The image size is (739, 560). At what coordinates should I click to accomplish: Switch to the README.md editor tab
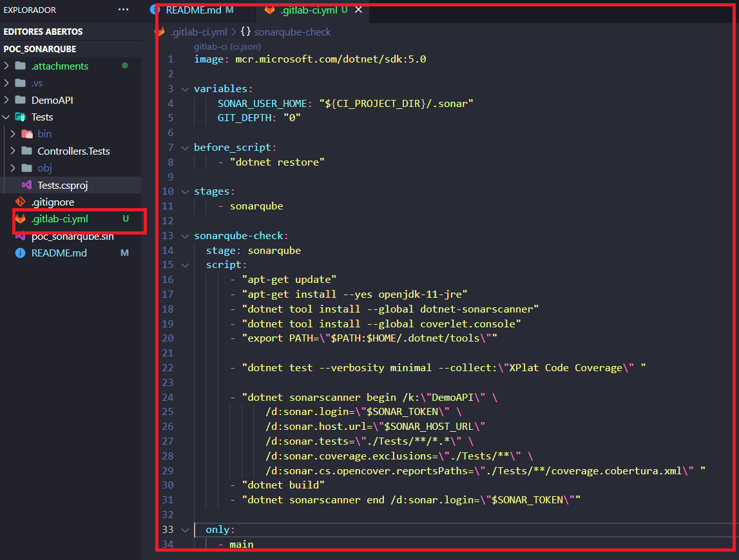pos(199,10)
